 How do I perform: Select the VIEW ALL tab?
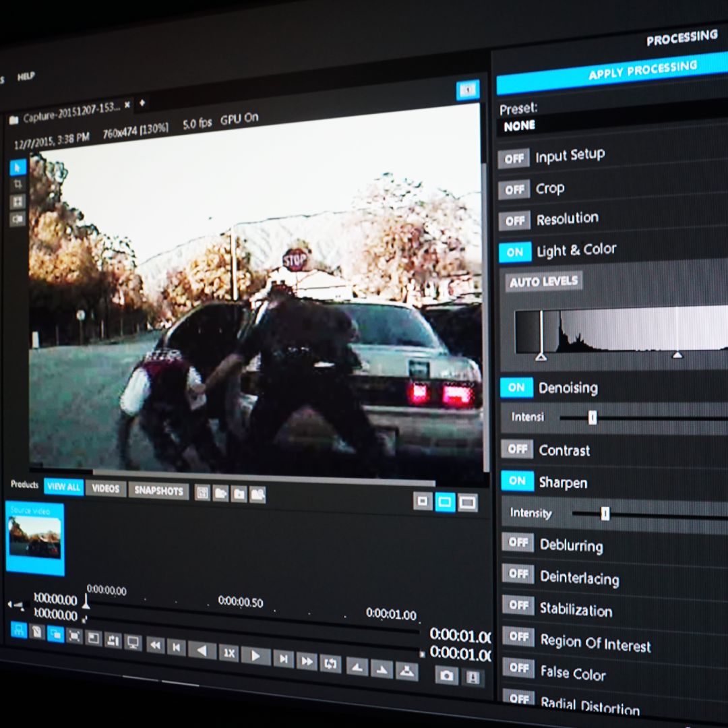(63, 487)
